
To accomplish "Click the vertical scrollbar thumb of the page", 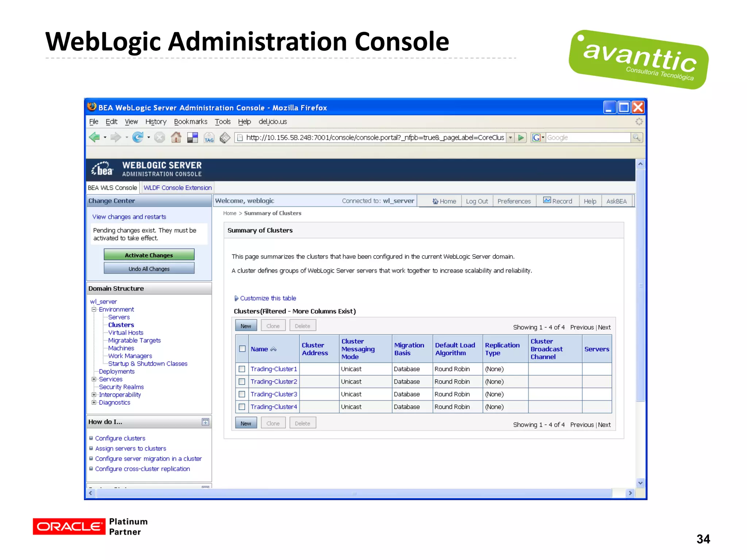I will 640,285.
